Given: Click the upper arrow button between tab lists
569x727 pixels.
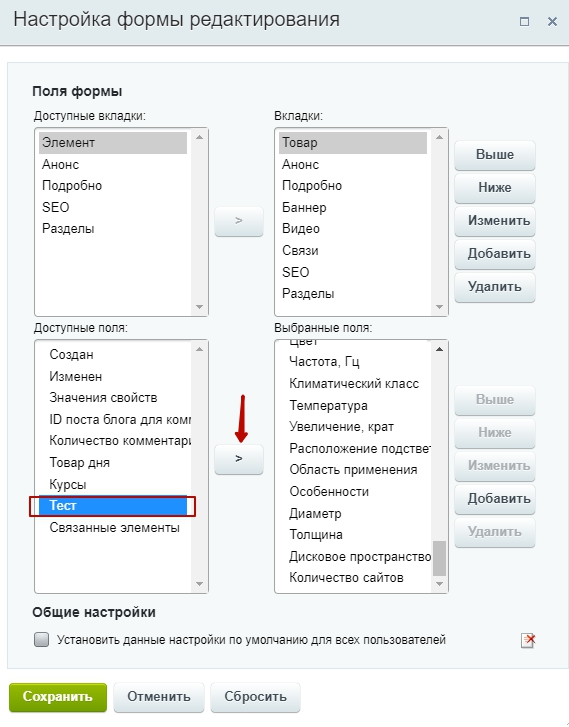Looking at the screenshot, I should (x=239, y=221).
